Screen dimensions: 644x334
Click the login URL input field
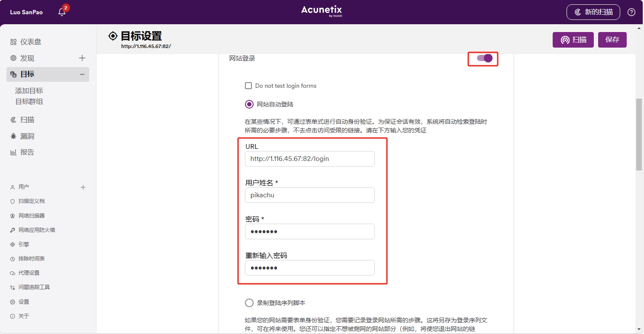[x=310, y=159]
